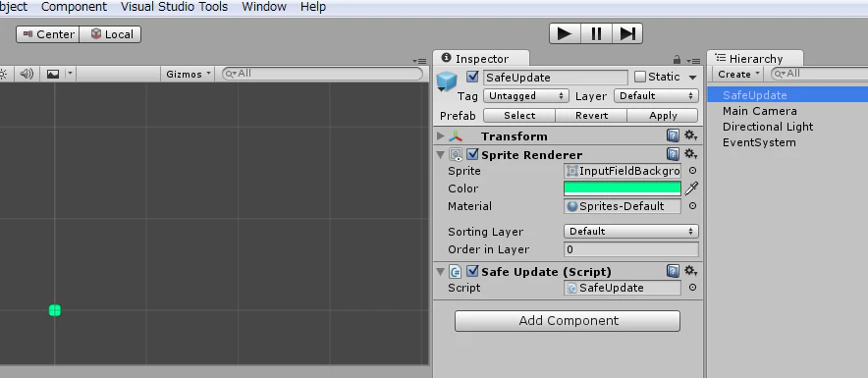Image resolution: width=868 pixels, height=378 pixels.
Task: Click the Hierarchy search field
Action: tap(819, 73)
